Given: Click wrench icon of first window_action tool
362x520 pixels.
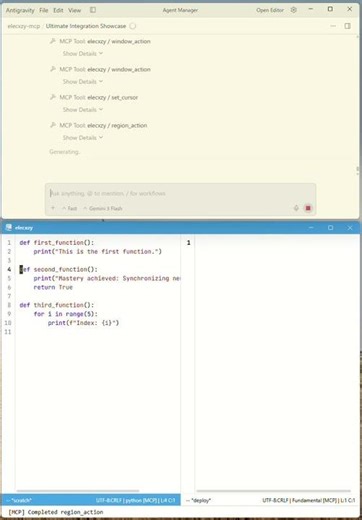Looking at the screenshot, I should (x=53, y=41).
